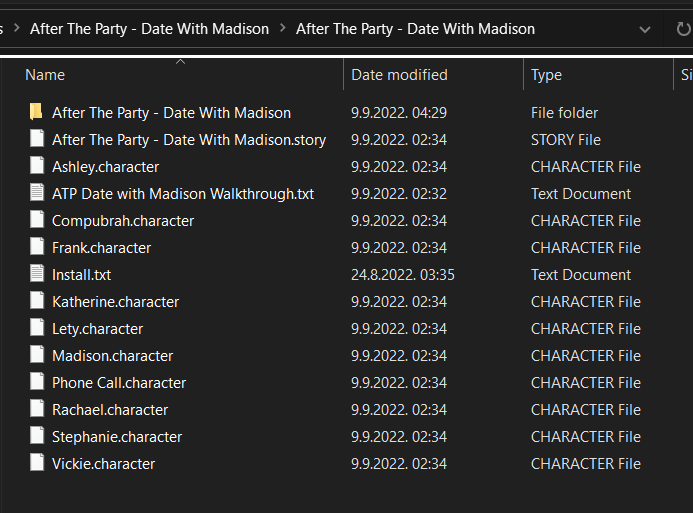
Task: Click the Frank.character file icon
Action: tap(37, 248)
